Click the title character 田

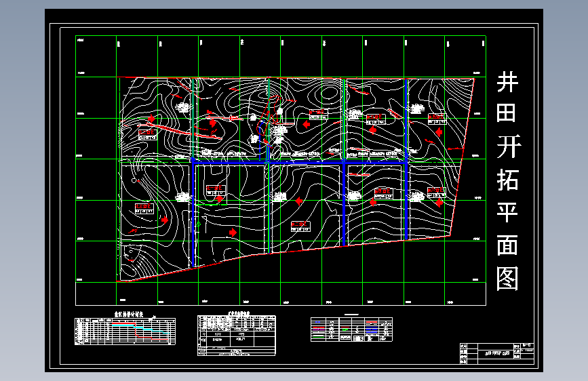507,113
